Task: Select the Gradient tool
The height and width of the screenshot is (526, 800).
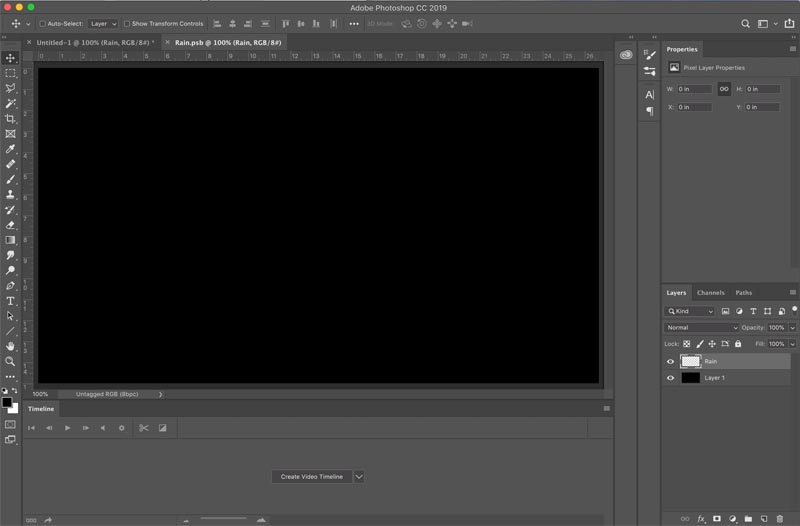Action: [x=10, y=240]
